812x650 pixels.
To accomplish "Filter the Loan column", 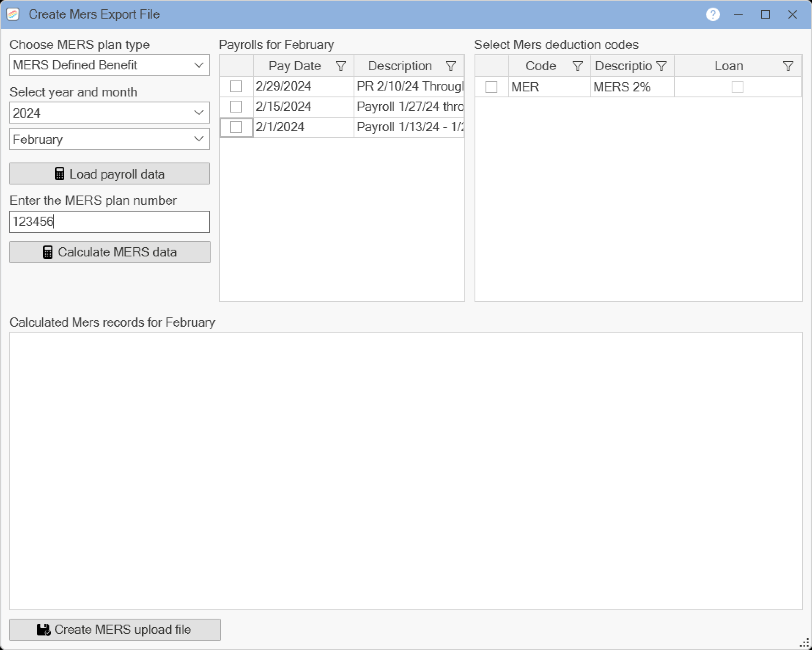I will [788, 66].
